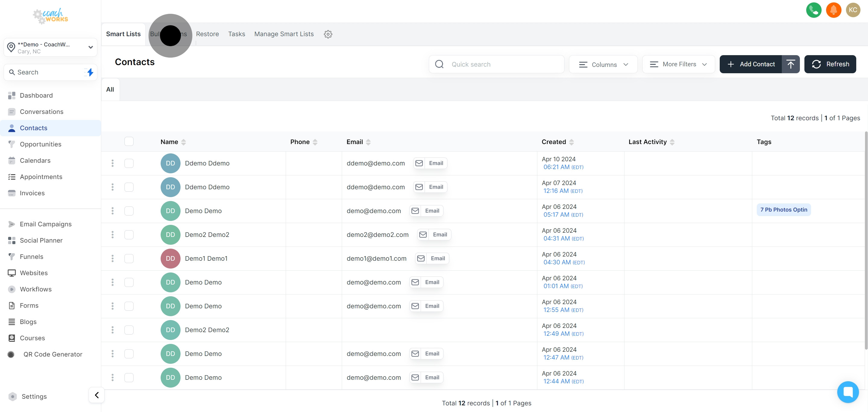This screenshot has width=868, height=412.
Task: Open the settings gear in the top navigation
Action: (x=328, y=34)
